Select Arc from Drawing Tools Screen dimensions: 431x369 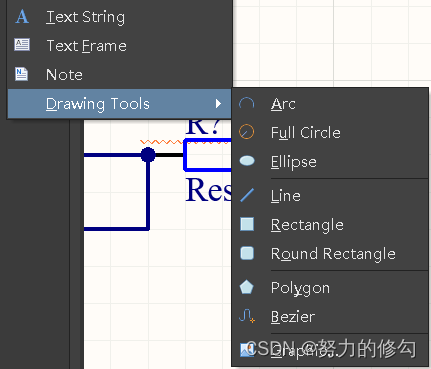[x=330, y=104]
